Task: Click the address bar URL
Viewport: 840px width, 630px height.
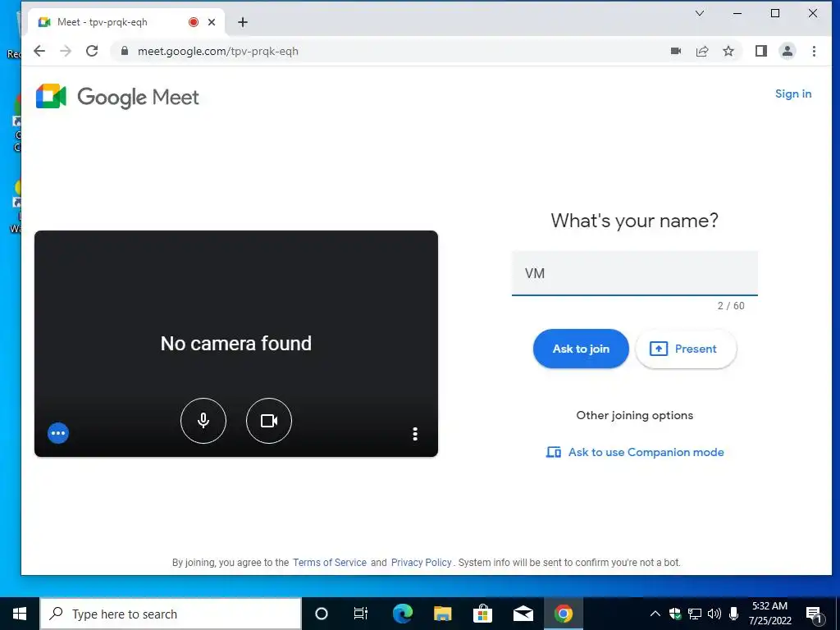Action: click(218, 52)
